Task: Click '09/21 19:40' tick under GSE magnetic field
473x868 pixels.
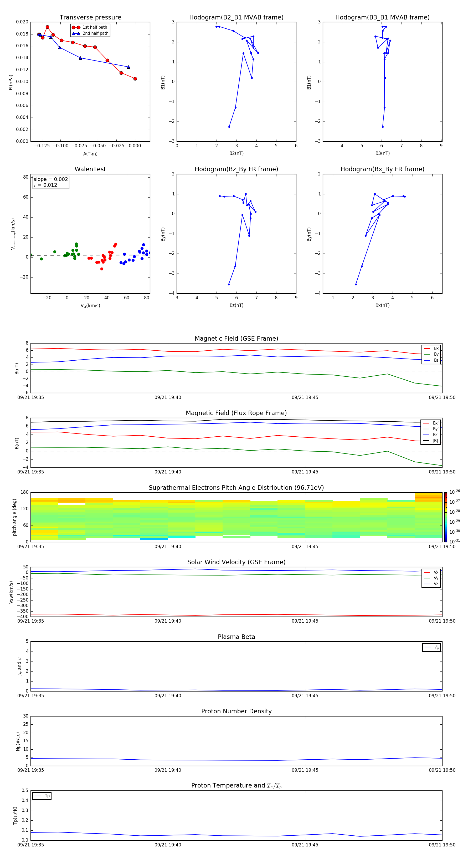Action: pos(168,398)
